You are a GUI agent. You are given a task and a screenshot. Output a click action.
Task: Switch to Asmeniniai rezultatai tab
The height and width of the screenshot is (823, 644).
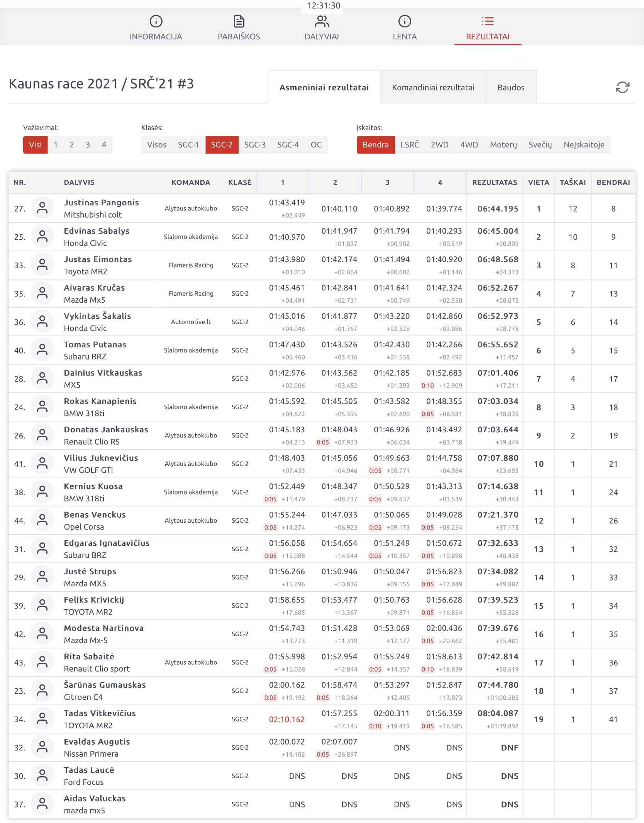point(324,87)
